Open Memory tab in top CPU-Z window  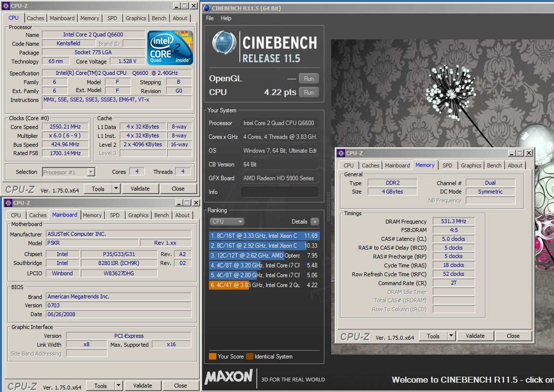[90, 18]
